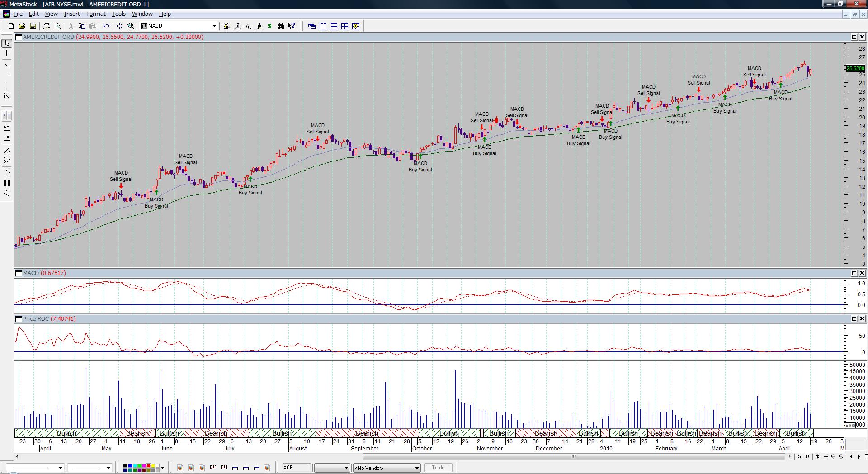Expand the color palette dropdown arrow
868x474 pixels.
[162, 468]
